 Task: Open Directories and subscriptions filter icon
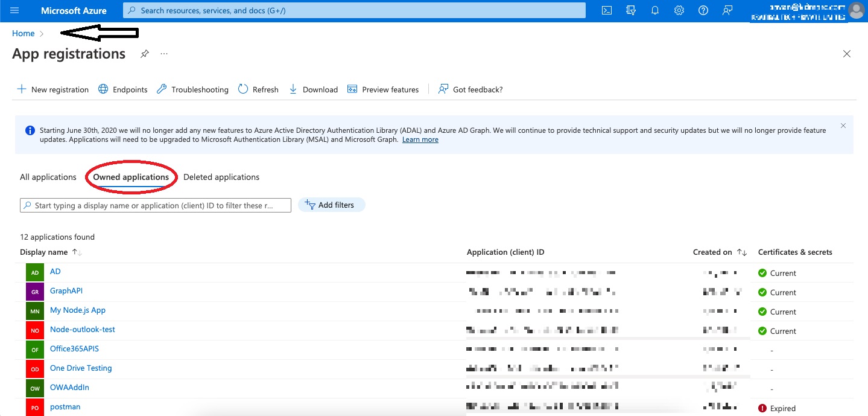(x=631, y=10)
